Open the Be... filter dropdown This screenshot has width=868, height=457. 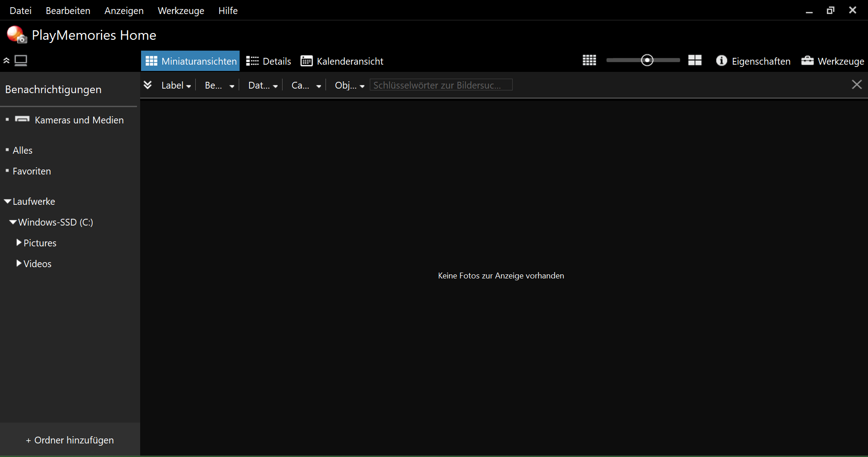tap(220, 85)
